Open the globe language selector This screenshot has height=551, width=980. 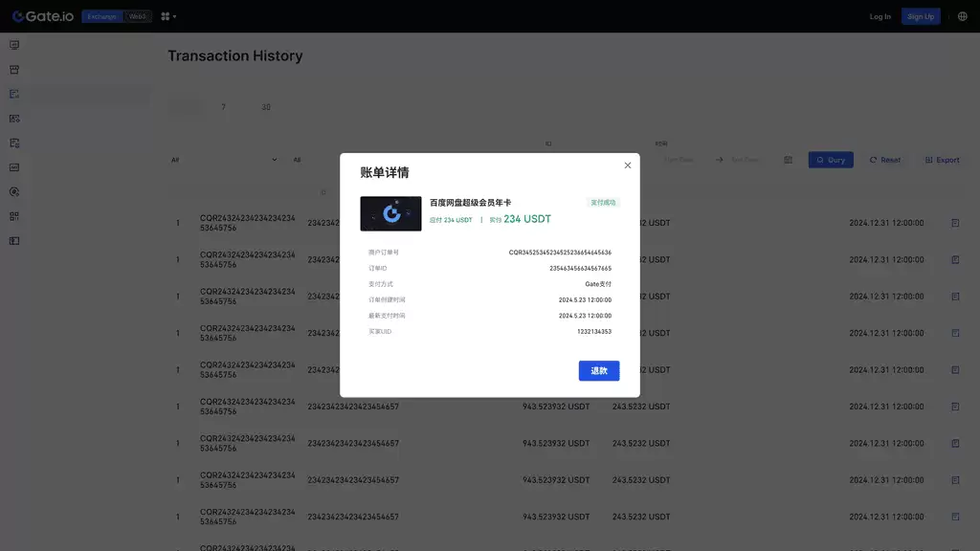(963, 17)
